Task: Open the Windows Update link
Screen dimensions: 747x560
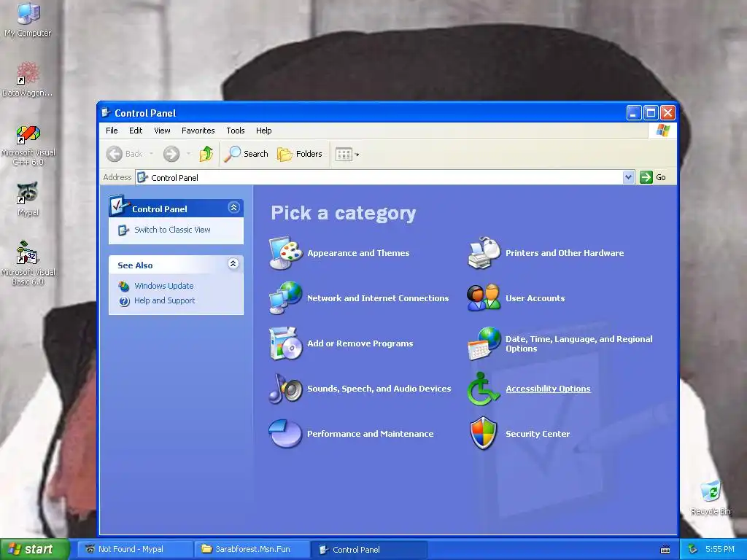Action: [x=164, y=286]
